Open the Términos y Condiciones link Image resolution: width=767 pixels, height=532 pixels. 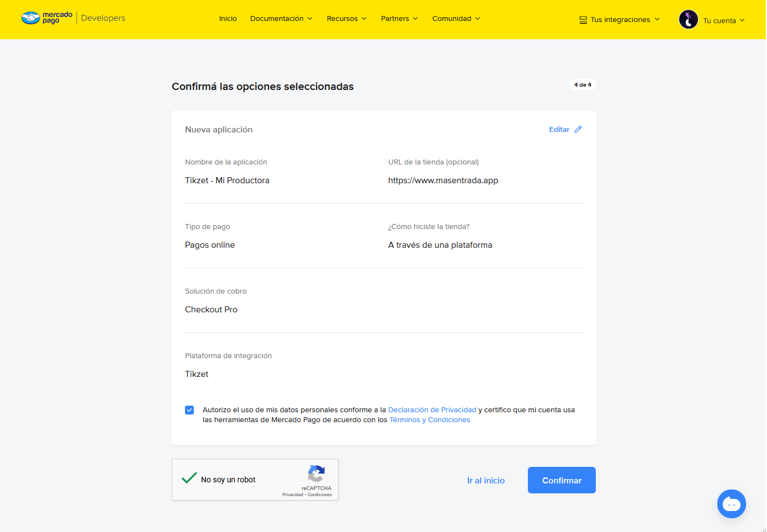[430, 419]
